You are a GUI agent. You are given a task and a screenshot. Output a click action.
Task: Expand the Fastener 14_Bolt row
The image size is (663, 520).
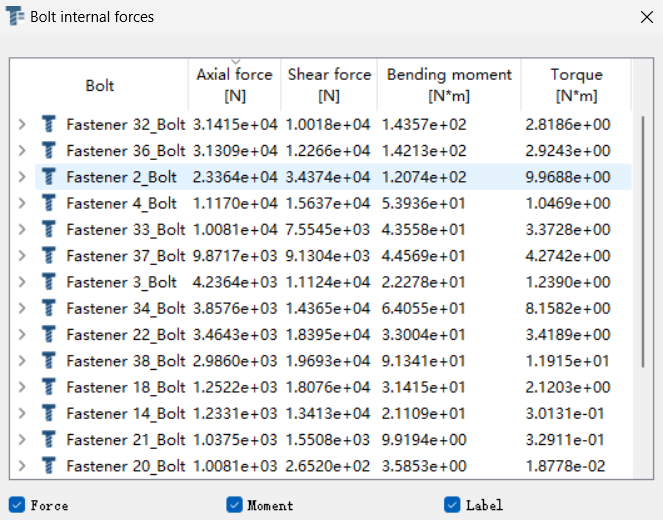coord(22,413)
